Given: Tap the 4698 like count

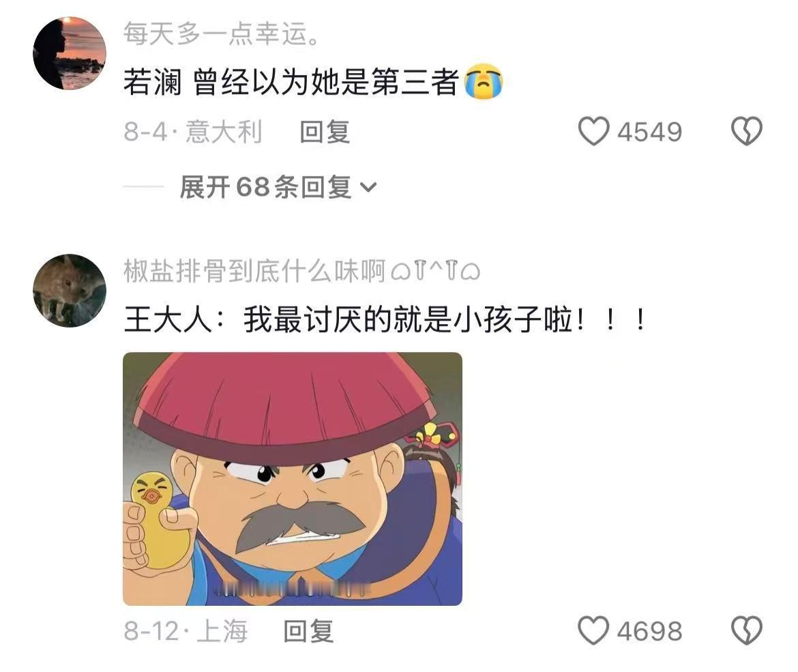Looking at the screenshot, I should [x=649, y=631].
